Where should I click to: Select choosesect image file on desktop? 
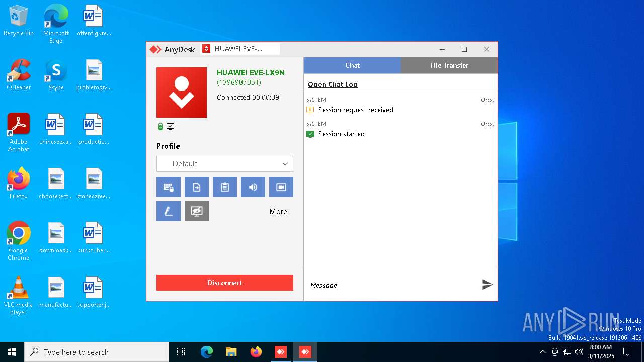point(56,184)
